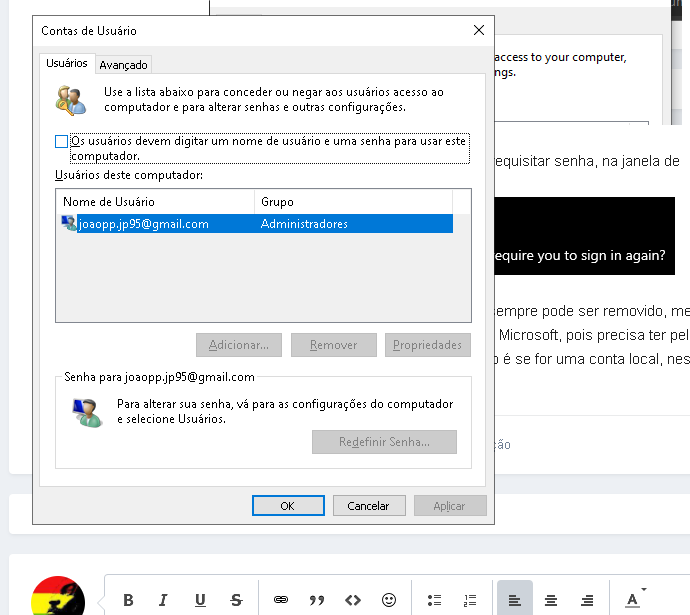Click user icon next to joaopp.jp95@gmail.com row
Image resolution: width=690 pixels, height=615 pixels.
tap(69, 223)
